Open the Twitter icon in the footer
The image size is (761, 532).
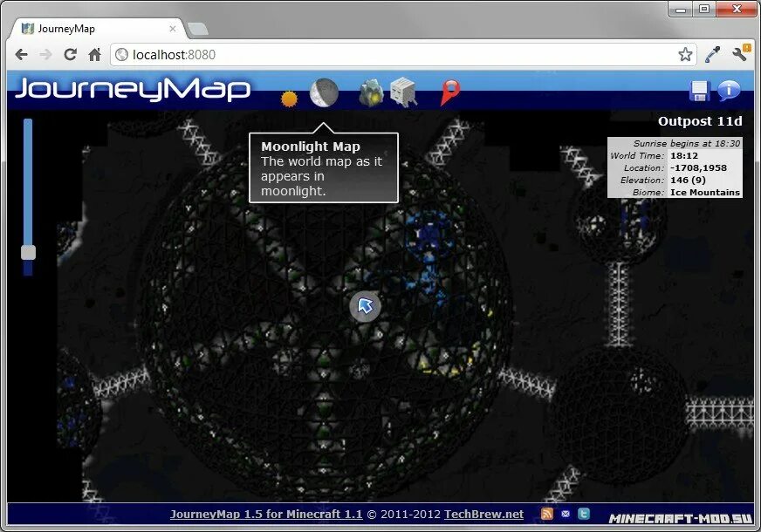coord(584,514)
